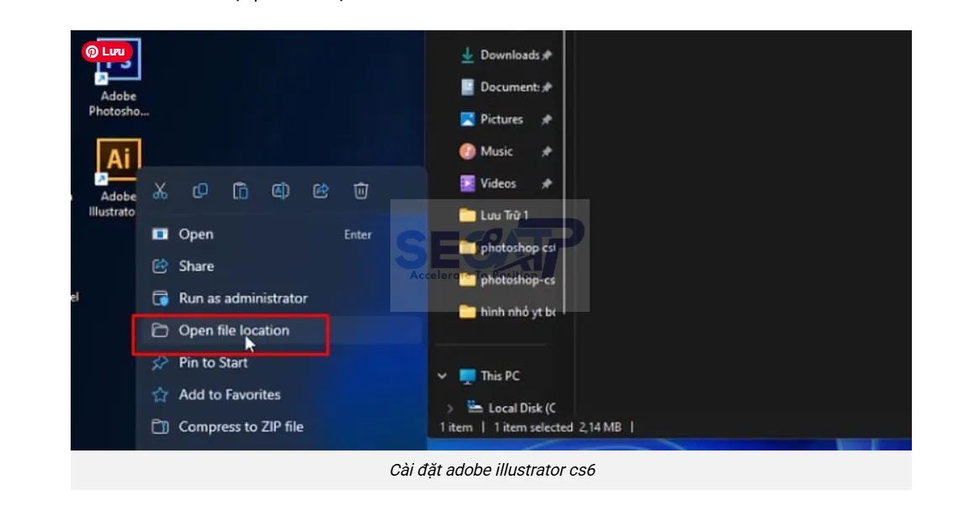This screenshot has height=511, width=980.
Task: Open the Downloads folder in sidebar
Action: (509, 55)
